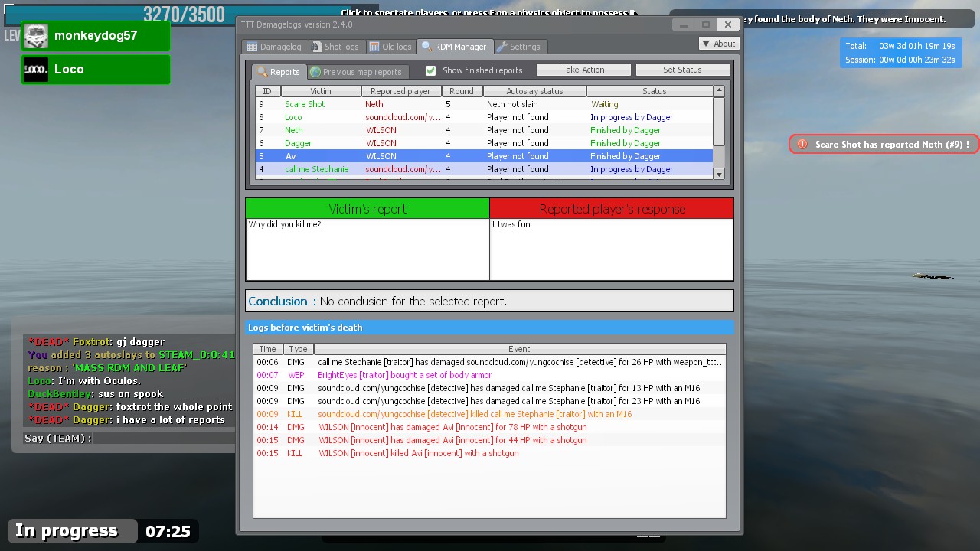Image resolution: width=980 pixels, height=551 pixels.
Task: Select WILSON damaged Avi for 44 HP entry
Action: point(489,440)
